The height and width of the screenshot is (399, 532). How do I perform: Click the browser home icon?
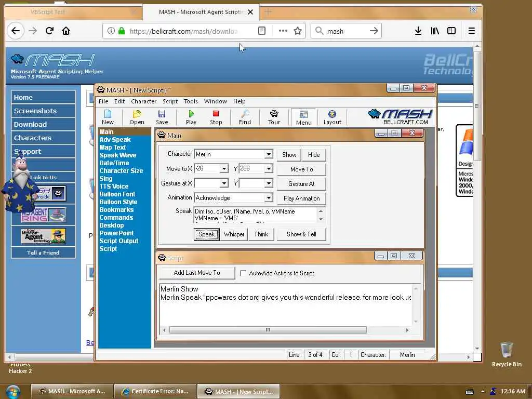66,31
